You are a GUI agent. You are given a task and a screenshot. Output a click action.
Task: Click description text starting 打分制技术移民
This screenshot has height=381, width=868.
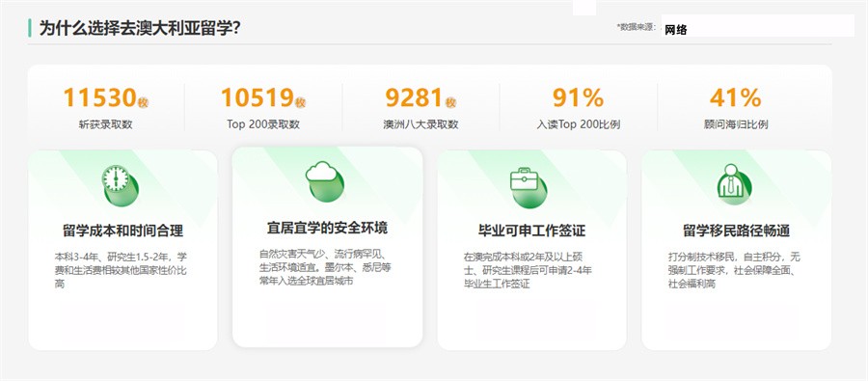tap(734, 271)
